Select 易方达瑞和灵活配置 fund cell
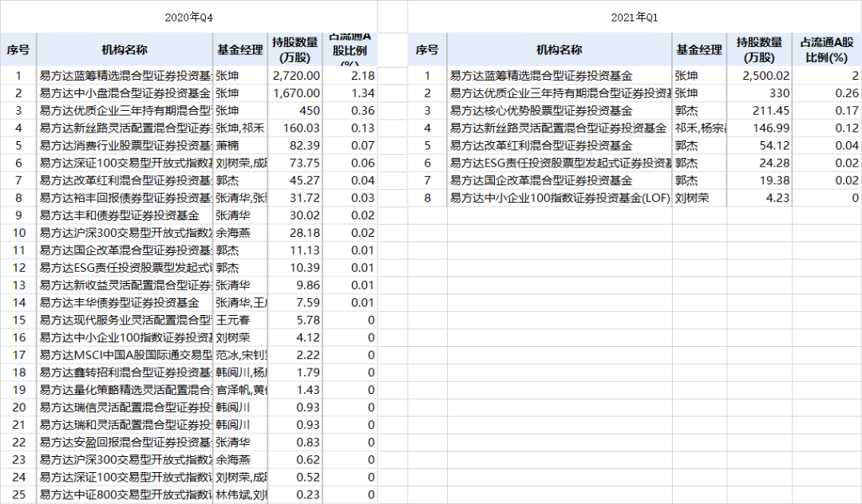This screenshot has height=504, width=862. coord(125,426)
